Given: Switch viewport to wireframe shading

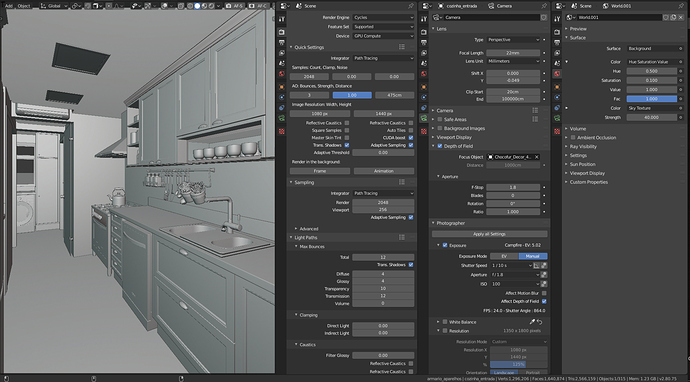Looking at the screenshot, I should pos(190,6).
